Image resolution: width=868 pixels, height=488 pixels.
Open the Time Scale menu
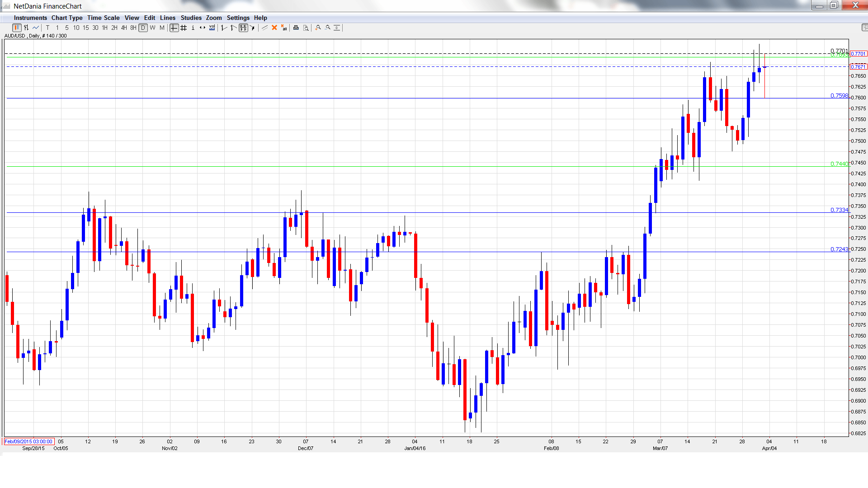103,18
